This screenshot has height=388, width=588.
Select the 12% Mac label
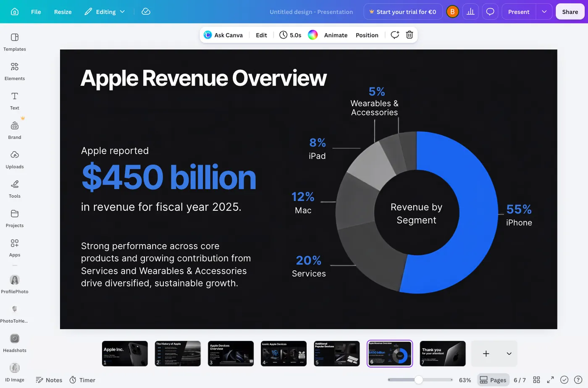click(303, 203)
